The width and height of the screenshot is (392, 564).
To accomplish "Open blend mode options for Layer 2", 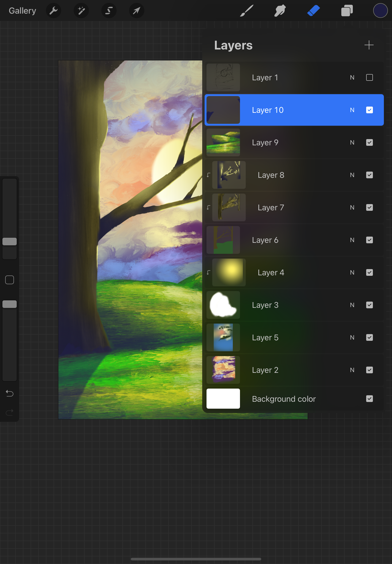I will coord(352,370).
